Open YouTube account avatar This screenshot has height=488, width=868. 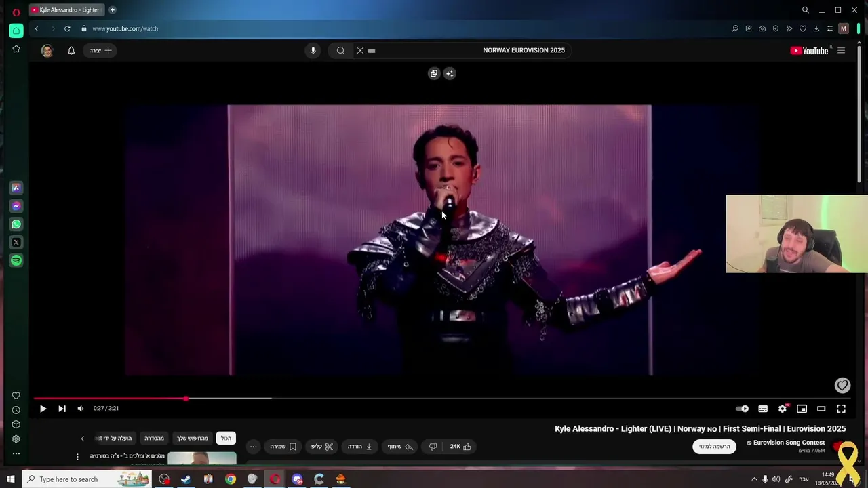pos(47,50)
